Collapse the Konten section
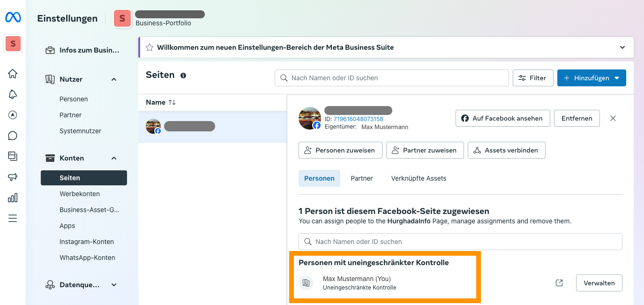Screen dimensions: 644x305 click(114, 158)
